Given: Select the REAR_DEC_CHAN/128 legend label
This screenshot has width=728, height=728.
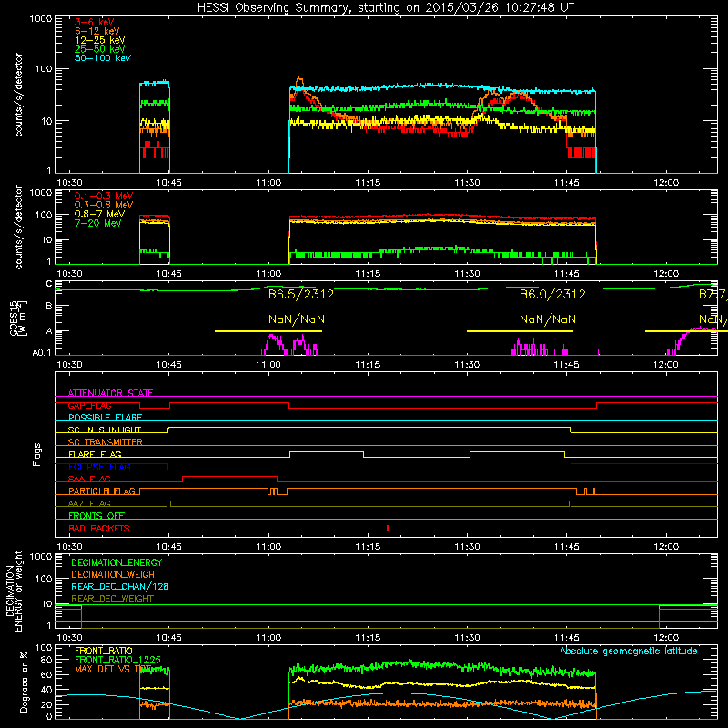Looking at the screenshot, I should pyautogui.click(x=120, y=587).
